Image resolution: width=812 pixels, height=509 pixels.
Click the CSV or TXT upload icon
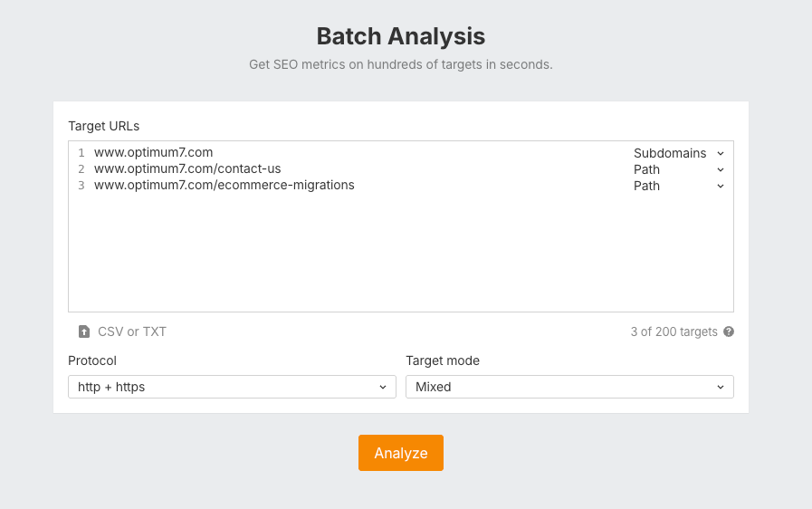tap(84, 331)
